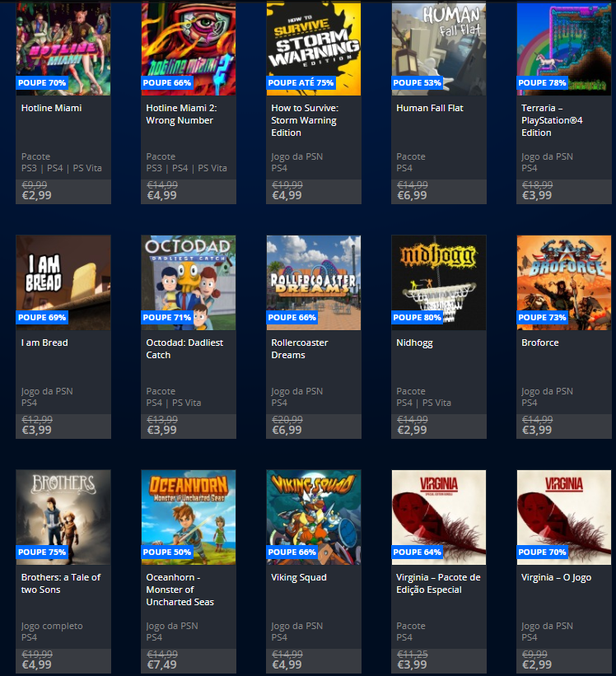Open the 'Nidhogg' title link

414,343
